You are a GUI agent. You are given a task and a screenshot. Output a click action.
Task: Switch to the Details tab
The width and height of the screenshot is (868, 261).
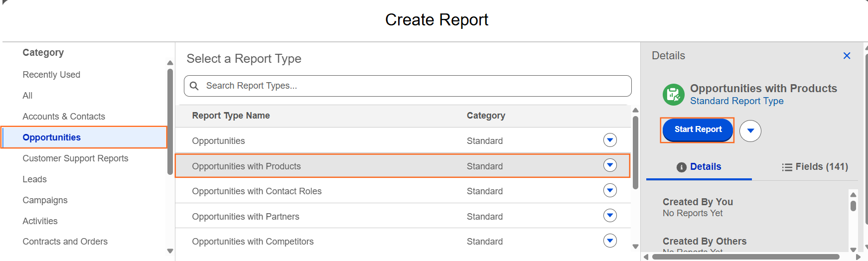[699, 167]
